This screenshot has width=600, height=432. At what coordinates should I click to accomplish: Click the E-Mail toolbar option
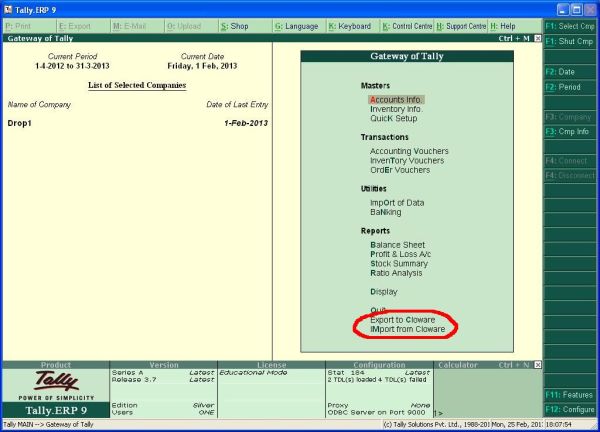coord(129,26)
